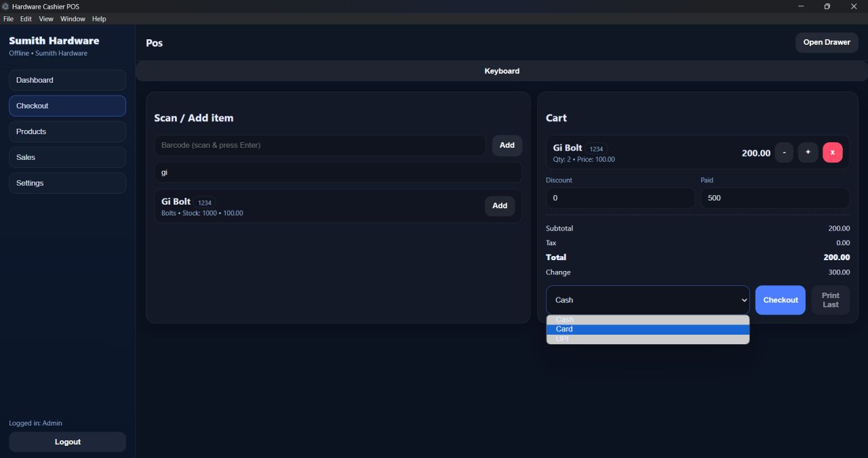The height and width of the screenshot is (458, 868).
Task: Open the Edit menu
Action: [26, 19]
